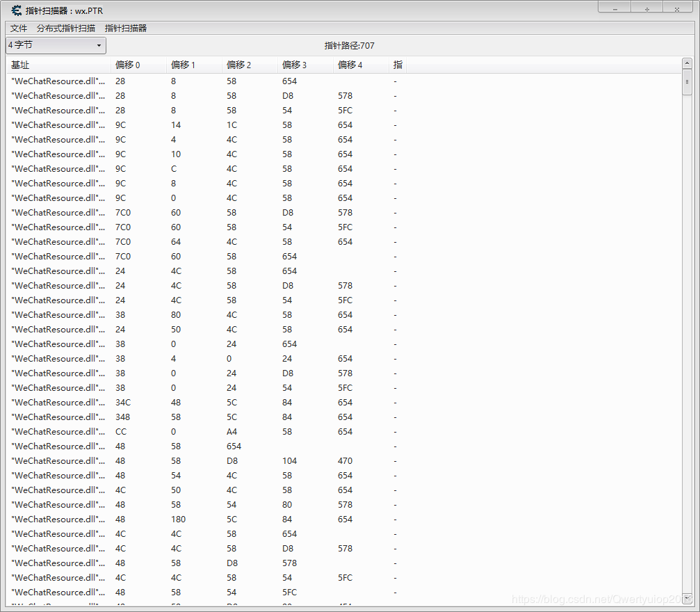The width and height of the screenshot is (700, 612).
Task: Select the row with offsets 24 50 4C 58 654
Action: click(344, 329)
